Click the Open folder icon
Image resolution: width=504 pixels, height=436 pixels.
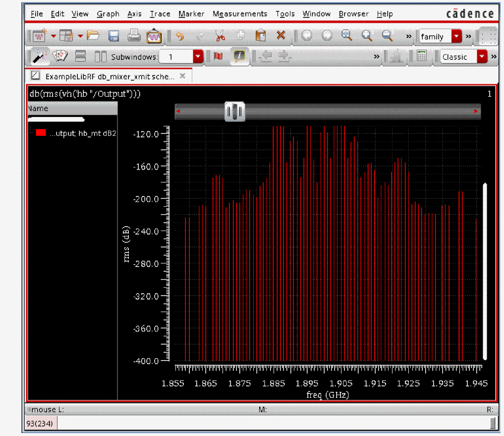pyautogui.click(x=93, y=36)
